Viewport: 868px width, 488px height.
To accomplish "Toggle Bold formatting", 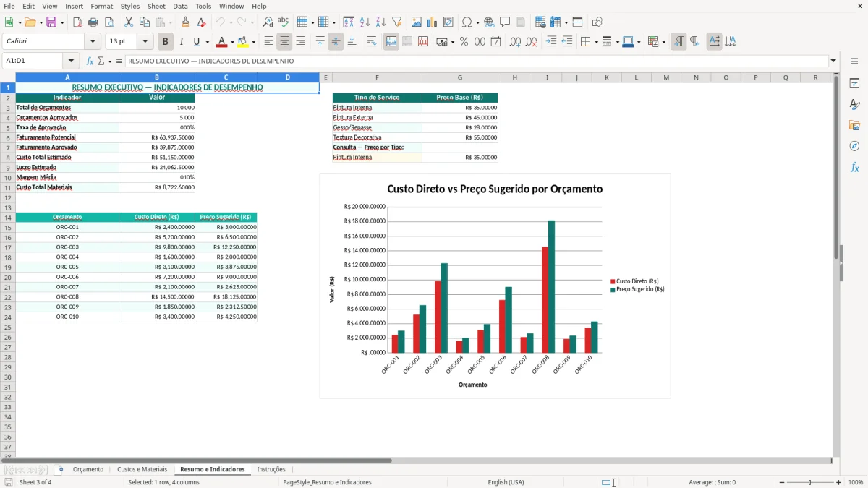I will pyautogui.click(x=165, y=42).
